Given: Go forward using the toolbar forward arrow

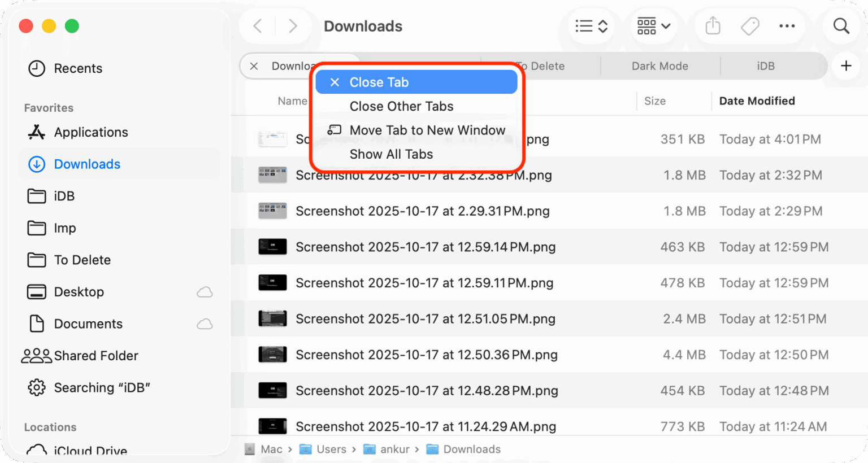Looking at the screenshot, I should click(x=293, y=26).
